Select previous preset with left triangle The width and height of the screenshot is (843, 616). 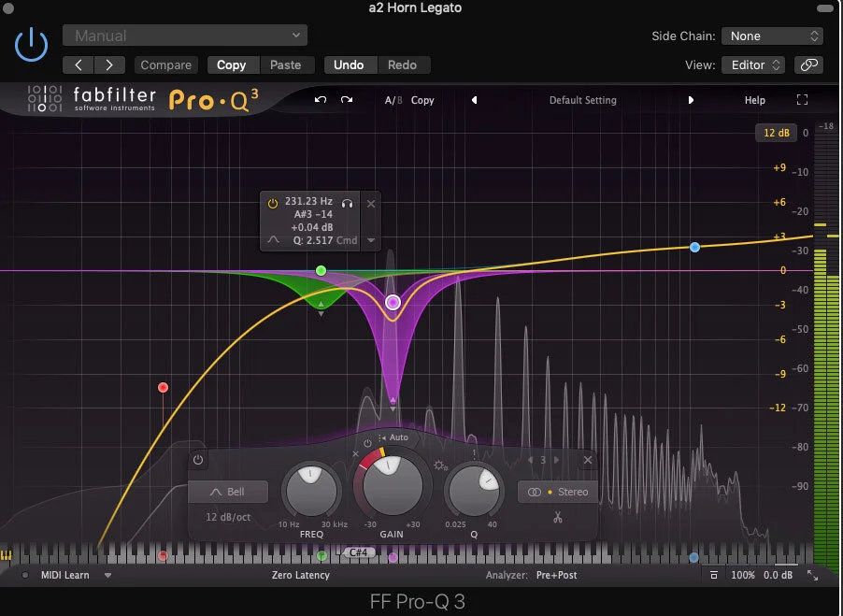[474, 100]
